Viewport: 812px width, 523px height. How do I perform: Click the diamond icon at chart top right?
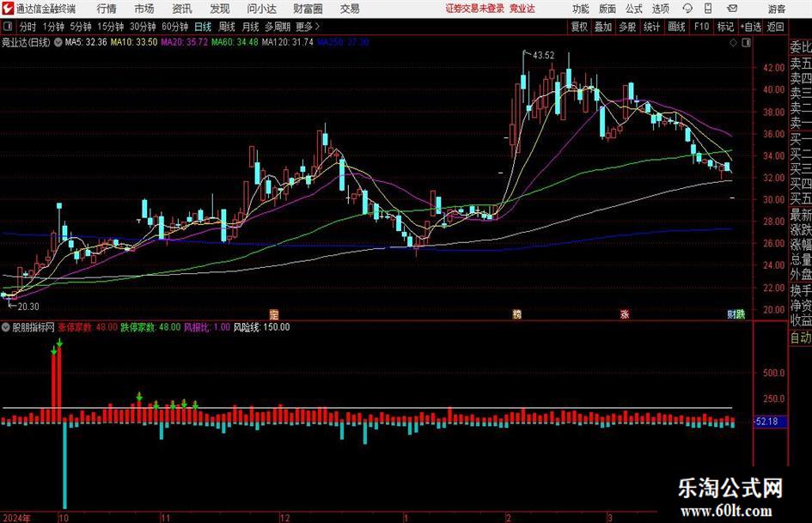coord(733,43)
